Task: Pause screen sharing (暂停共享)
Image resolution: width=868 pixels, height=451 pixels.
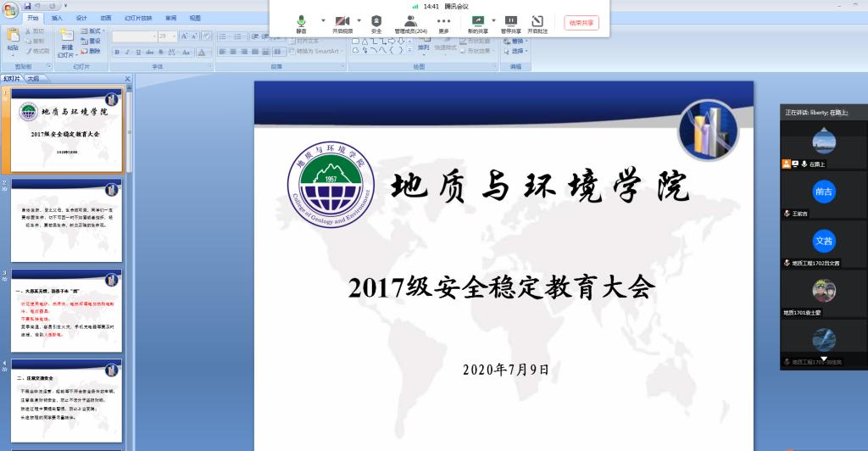Action: click(511, 21)
